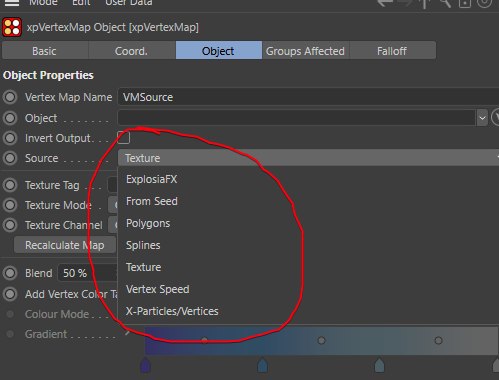
Task: Toggle animation dot for Source
Action: (x=10, y=158)
